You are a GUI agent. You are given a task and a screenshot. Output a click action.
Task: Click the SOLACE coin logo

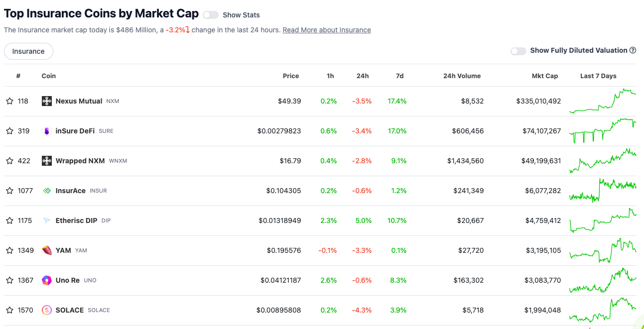coord(47,310)
